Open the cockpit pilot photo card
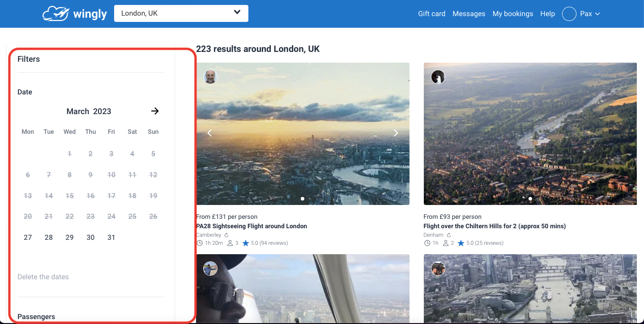644x324 pixels. 303,289
